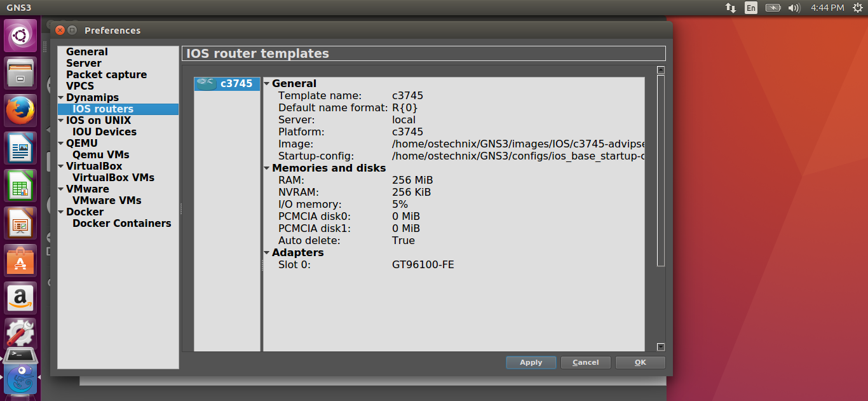Viewport: 868px width, 401px height.
Task: Select the Default name format value R{0}
Action: (x=405, y=108)
